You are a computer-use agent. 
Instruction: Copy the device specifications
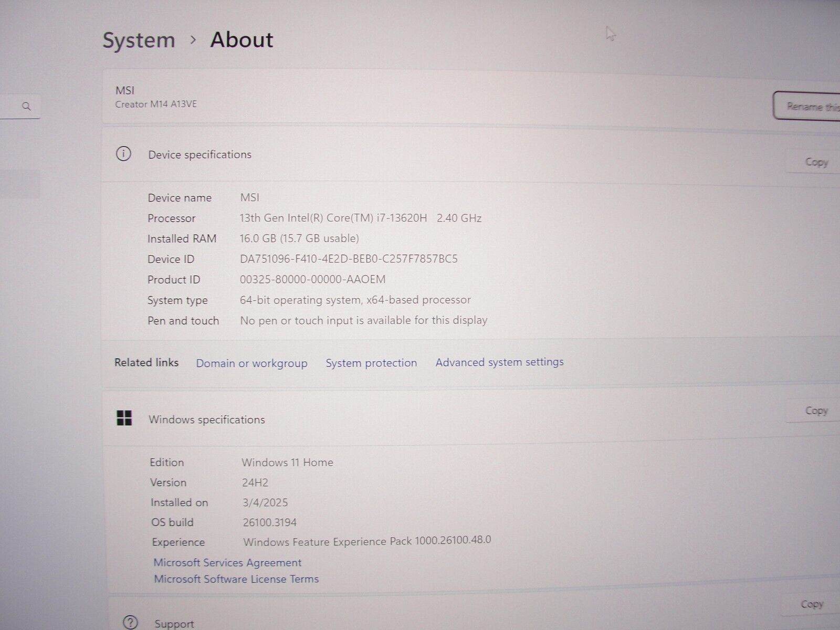click(x=815, y=162)
